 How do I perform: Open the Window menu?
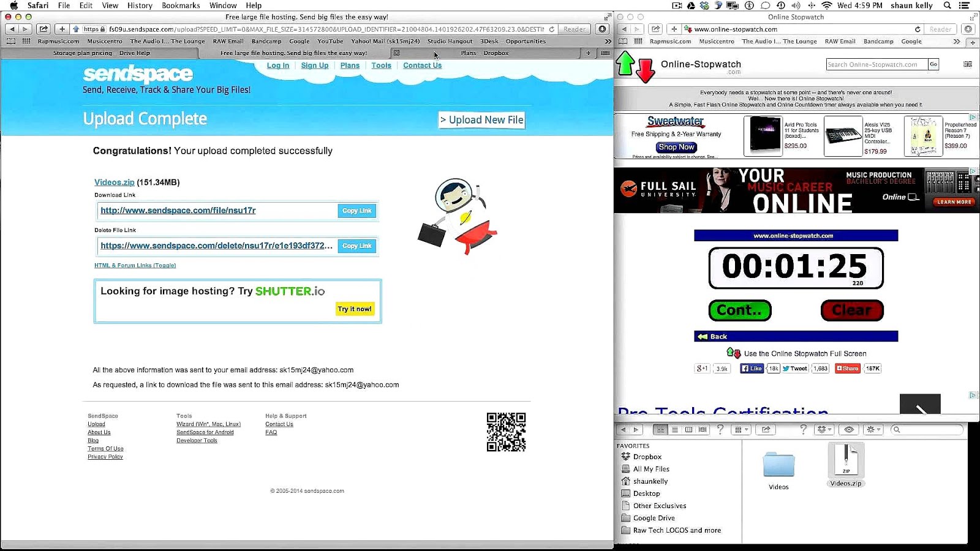coord(223,5)
